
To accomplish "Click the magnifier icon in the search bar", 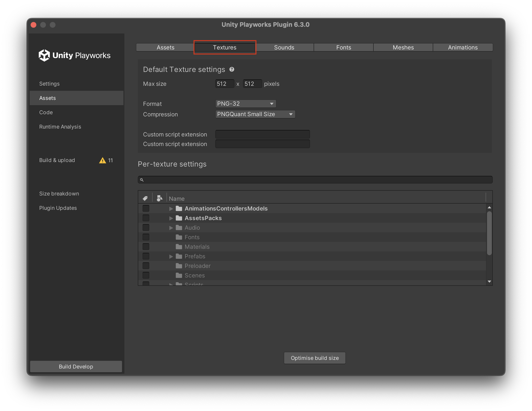I will click(x=142, y=180).
